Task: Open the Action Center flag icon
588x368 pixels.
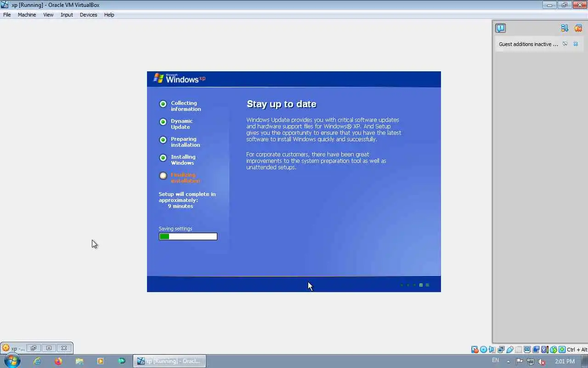Action: click(x=519, y=362)
